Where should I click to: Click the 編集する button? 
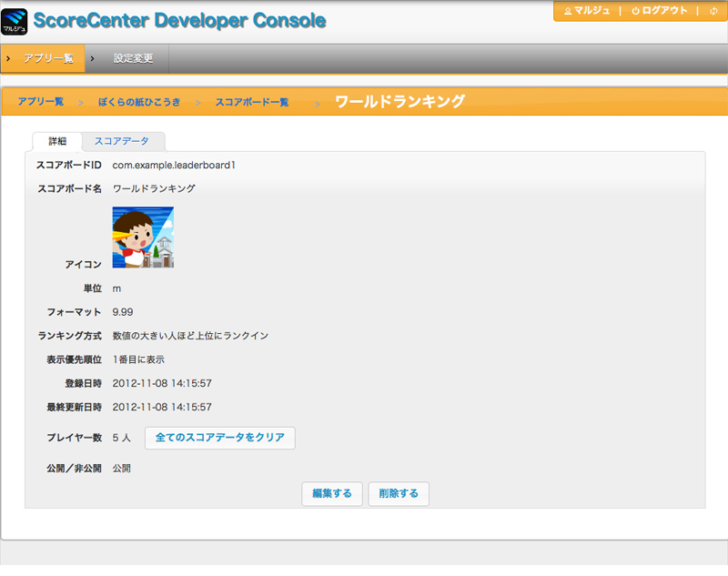click(332, 494)
